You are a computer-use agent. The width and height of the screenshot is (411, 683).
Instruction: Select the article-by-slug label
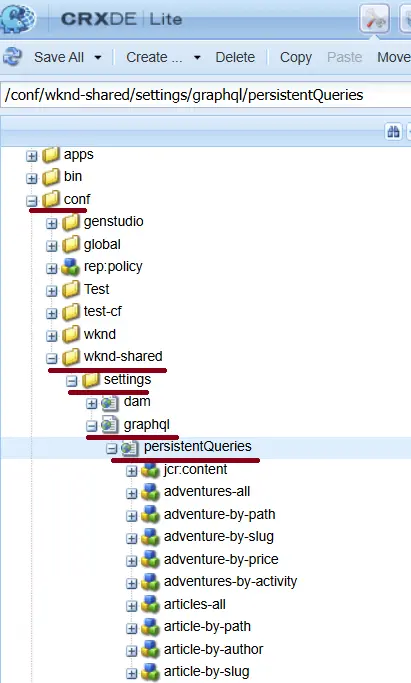[x=207, y=672]
